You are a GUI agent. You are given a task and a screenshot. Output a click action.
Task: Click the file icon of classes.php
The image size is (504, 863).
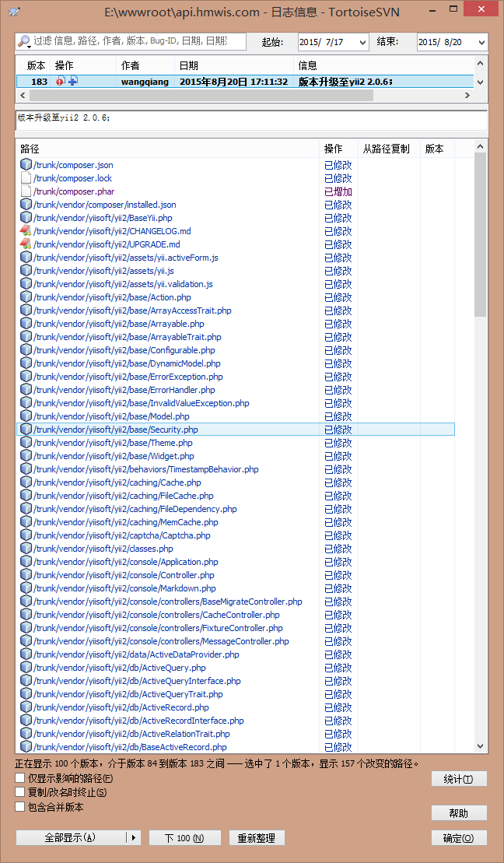click(26, 549)
